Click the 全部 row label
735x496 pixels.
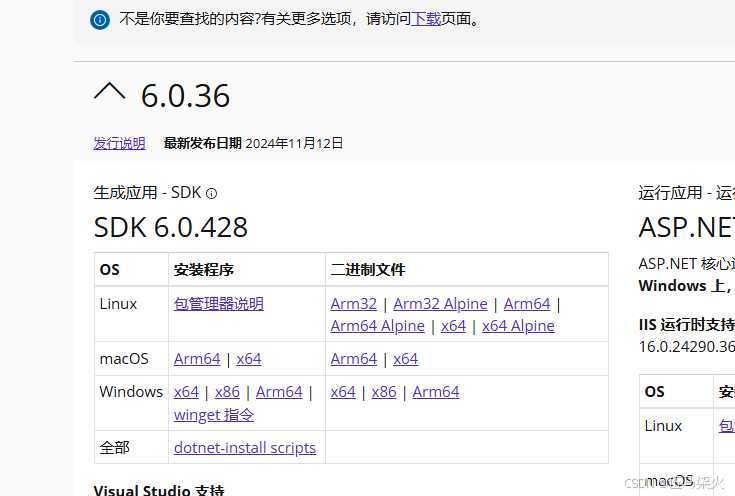point(114,448)
